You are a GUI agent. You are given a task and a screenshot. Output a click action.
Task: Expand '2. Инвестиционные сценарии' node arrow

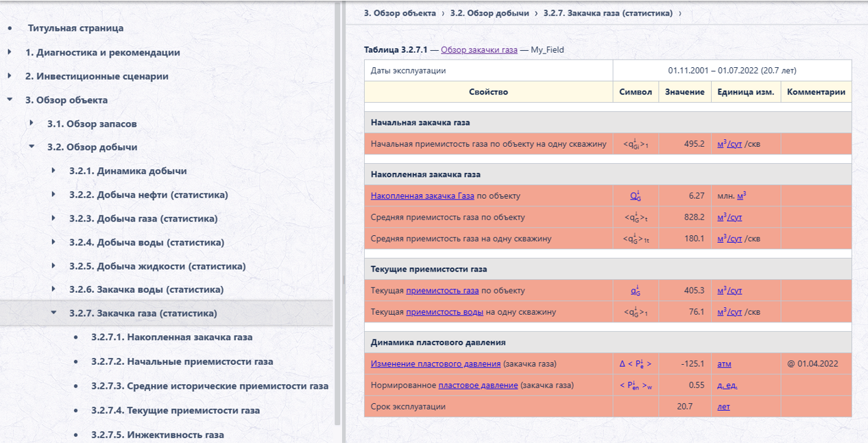(10, 76)
